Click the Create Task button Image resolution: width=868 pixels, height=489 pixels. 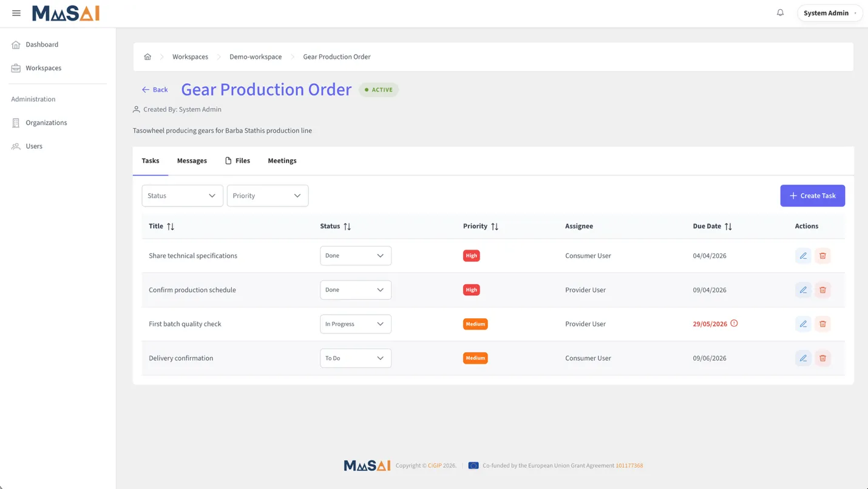tap(812, 196)
